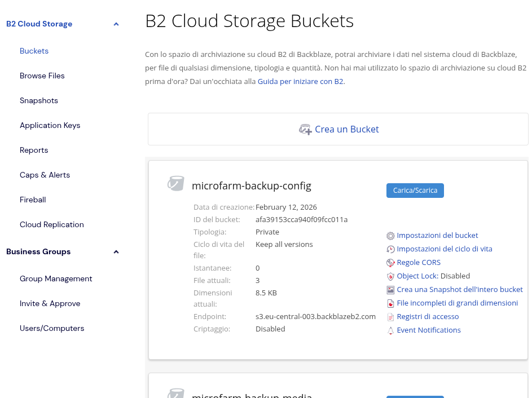
Task: Select Fireball in the sidebar
Action: (x=33, y=200)
